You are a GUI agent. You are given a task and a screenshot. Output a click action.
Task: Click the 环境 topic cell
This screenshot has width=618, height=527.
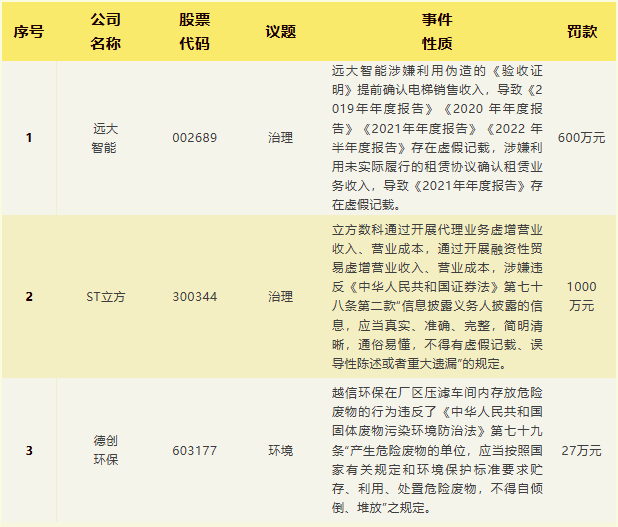pyautogui.click(x=280, y=451)
